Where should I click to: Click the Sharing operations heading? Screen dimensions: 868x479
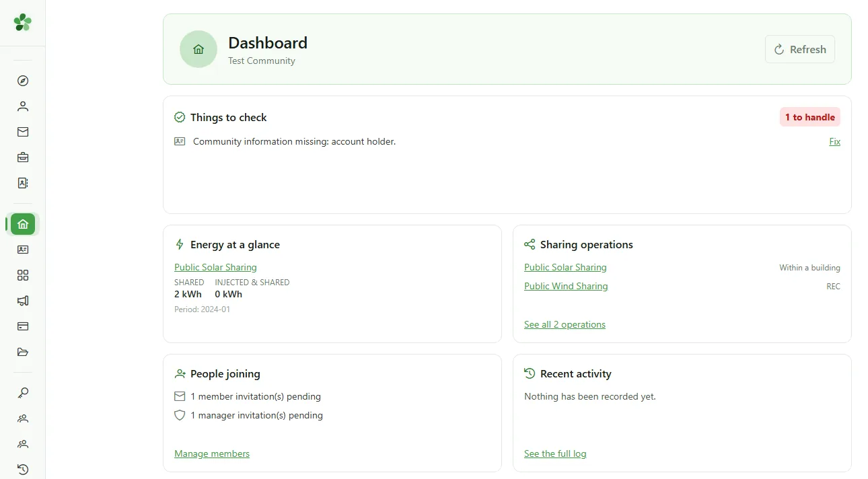[x=587, y=244]
